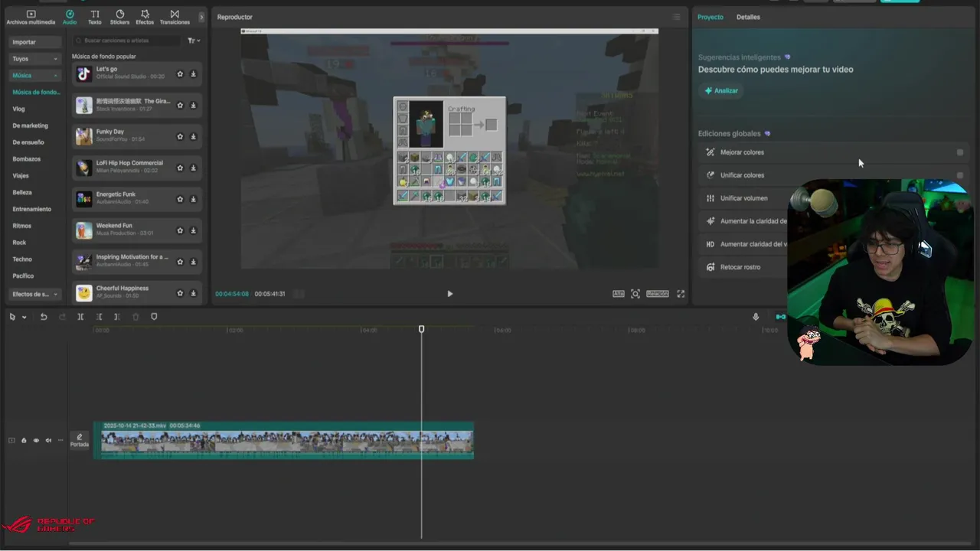Select the Unificar volumen option
The width and height of the screenshot is (980, 551).
pyautogui.click(x=744, y=198)
